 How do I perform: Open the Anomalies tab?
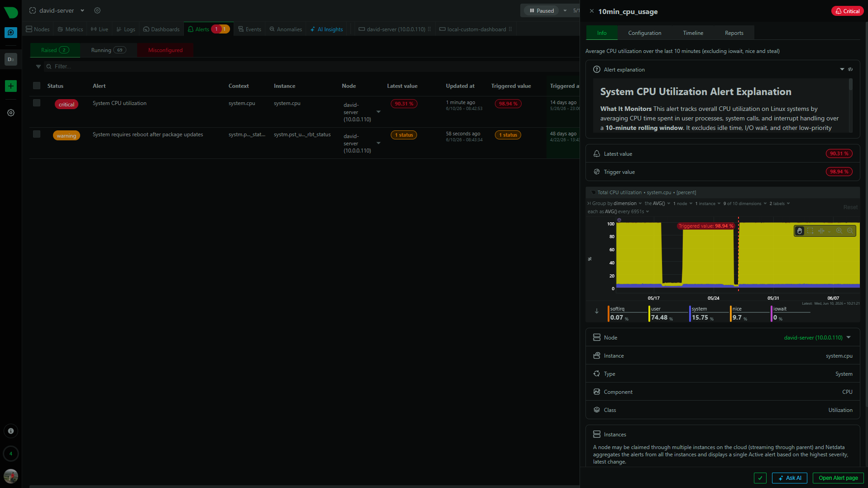pyautogui.click(x=286, y=29)
